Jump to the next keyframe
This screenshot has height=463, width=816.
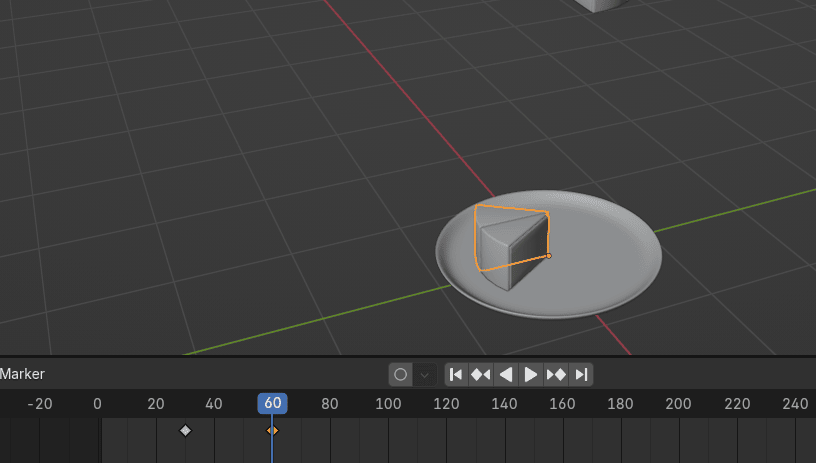coord(556,374)
